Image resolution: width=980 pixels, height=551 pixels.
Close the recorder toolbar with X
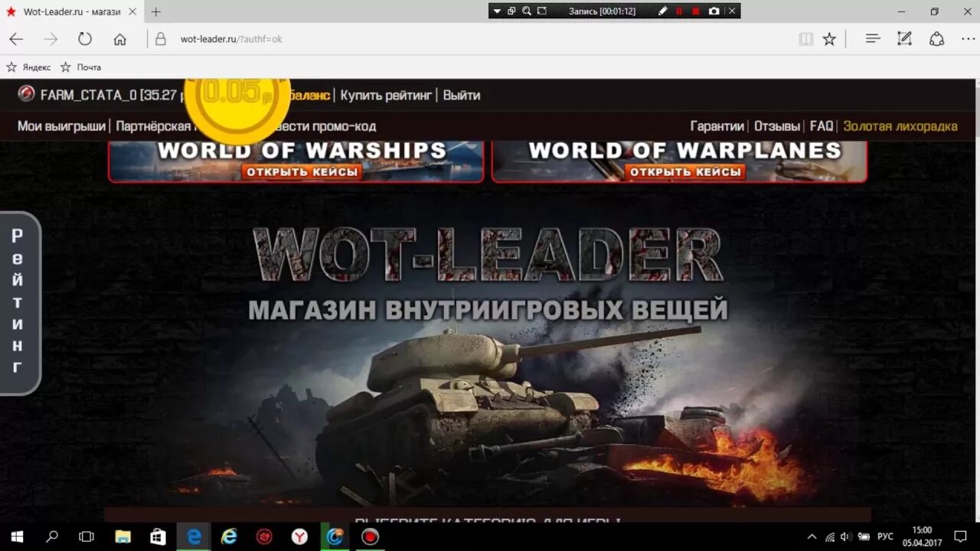(732, 11)
